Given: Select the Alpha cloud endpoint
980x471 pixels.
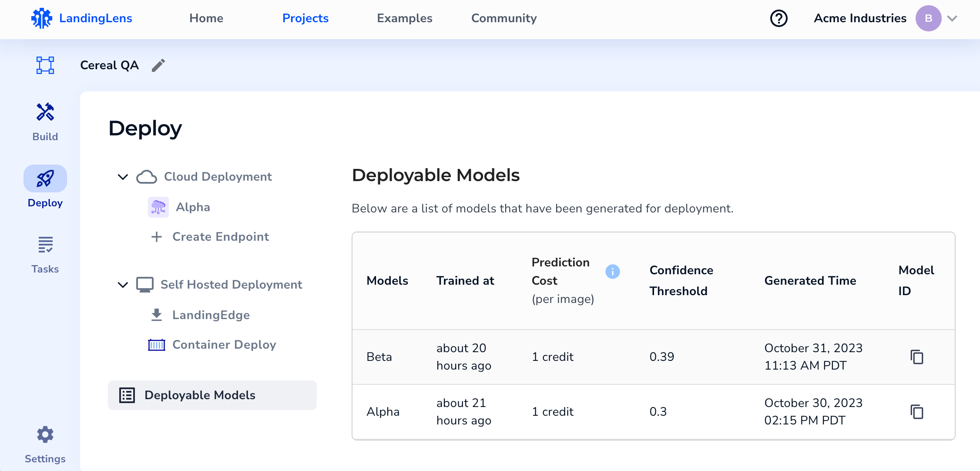Looking at the screenshot, I should point(192,207).
